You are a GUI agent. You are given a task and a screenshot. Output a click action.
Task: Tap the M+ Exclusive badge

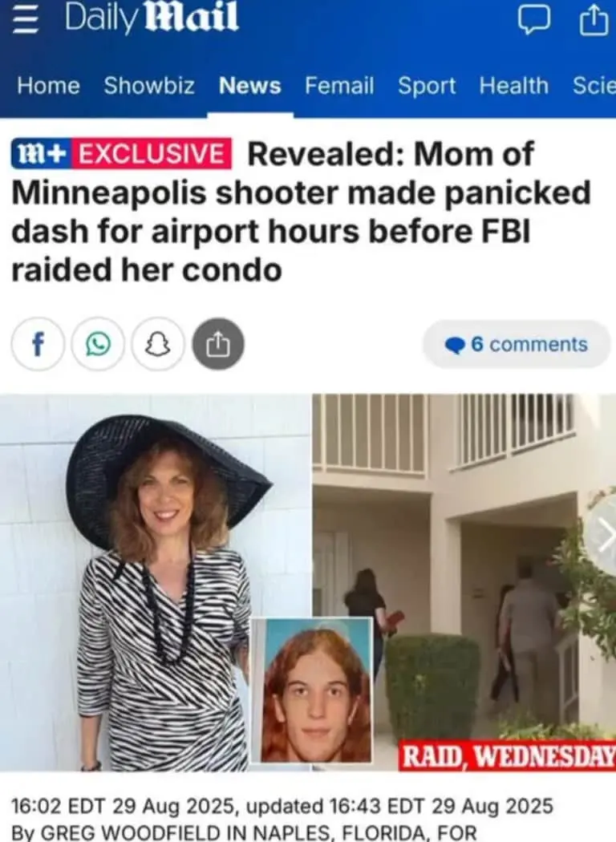[122, 154]
